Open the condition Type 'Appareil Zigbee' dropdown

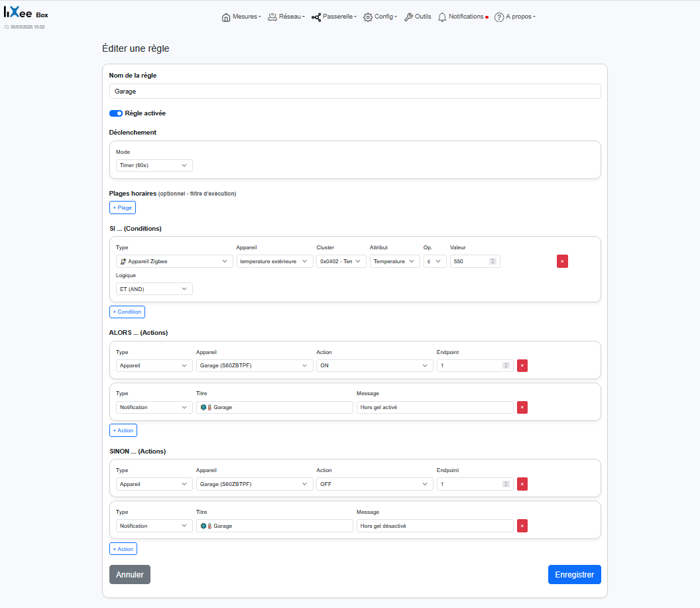click(x=174, y=261)
